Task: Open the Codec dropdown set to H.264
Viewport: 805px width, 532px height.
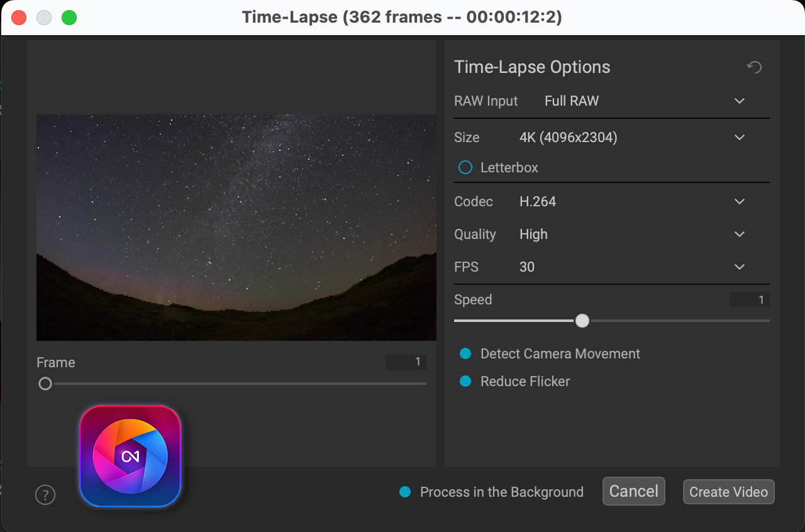Action: (739, 202)
